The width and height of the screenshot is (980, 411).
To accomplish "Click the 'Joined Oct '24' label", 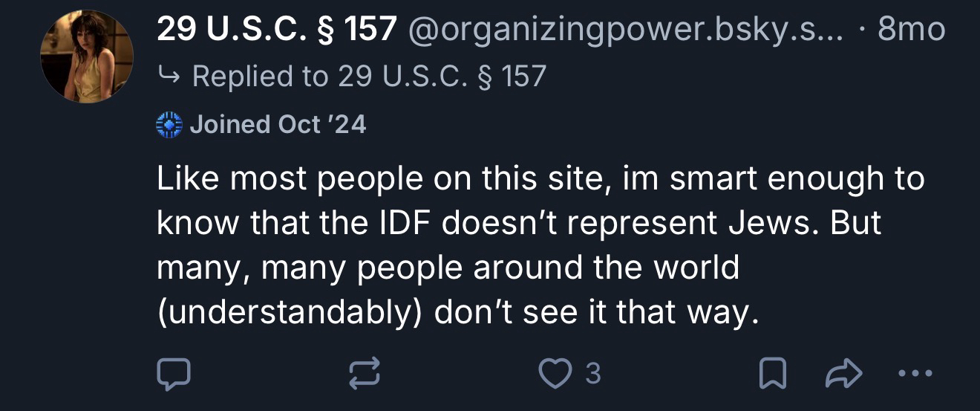I will coord(278,124).
